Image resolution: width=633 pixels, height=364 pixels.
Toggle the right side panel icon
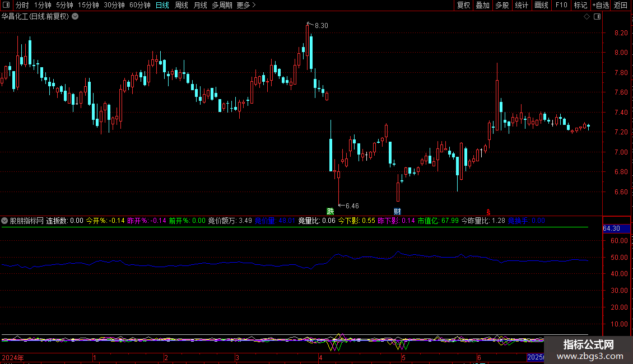coord(597,17)
